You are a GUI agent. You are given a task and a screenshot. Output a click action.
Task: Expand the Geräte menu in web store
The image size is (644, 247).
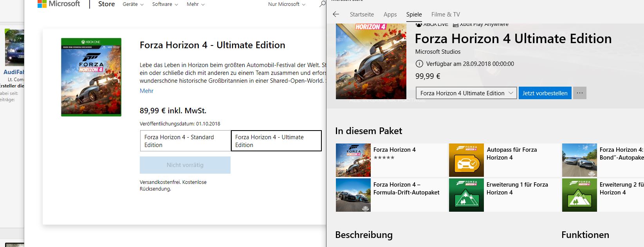point(133,4)
